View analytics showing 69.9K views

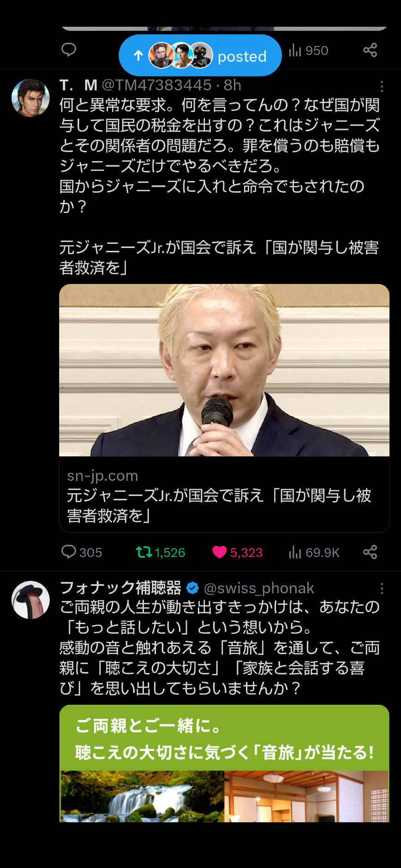314,552
